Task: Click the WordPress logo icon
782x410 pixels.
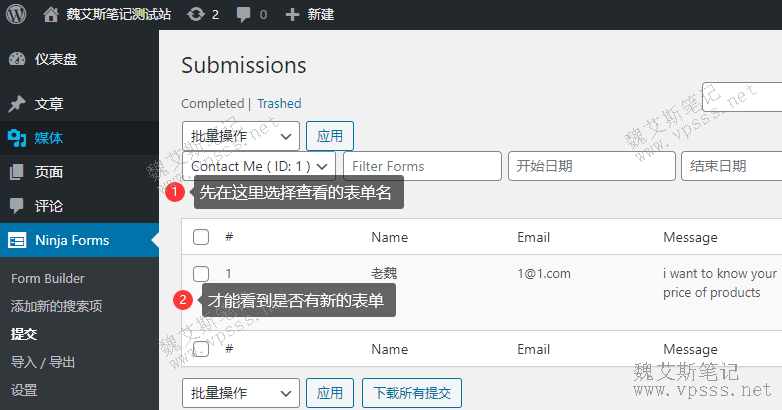Action: [x=16, y=15]
